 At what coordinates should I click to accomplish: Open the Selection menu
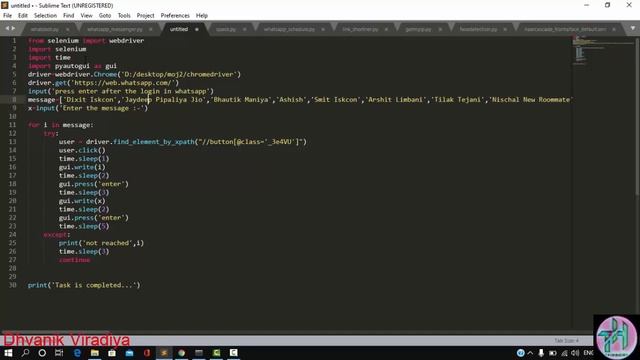45,16
